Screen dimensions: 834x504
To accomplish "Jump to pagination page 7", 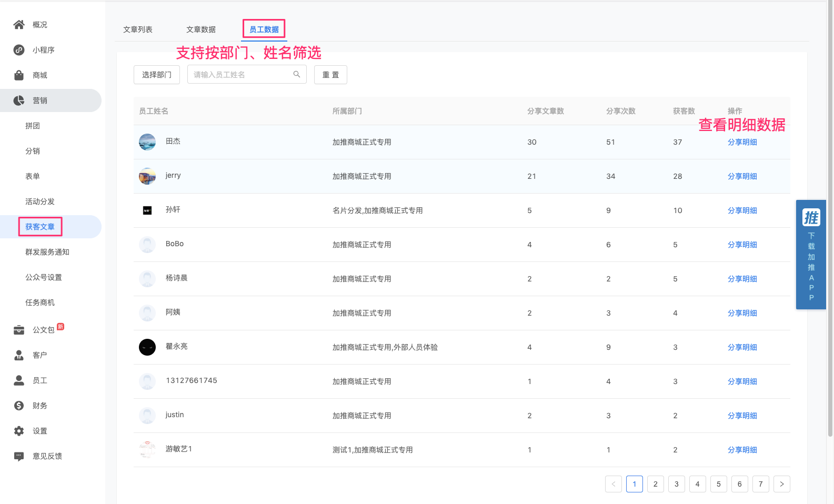I will point(761,484).
